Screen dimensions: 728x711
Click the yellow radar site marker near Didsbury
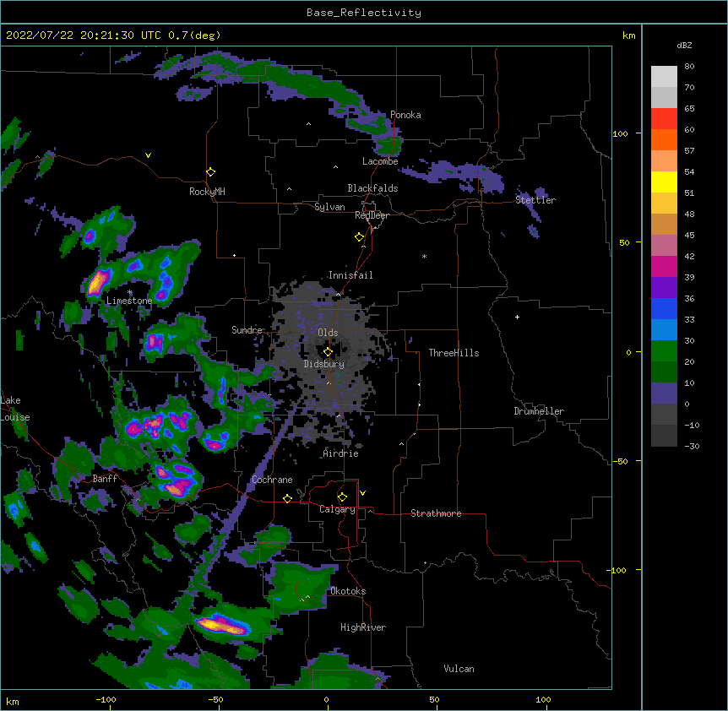328,352
